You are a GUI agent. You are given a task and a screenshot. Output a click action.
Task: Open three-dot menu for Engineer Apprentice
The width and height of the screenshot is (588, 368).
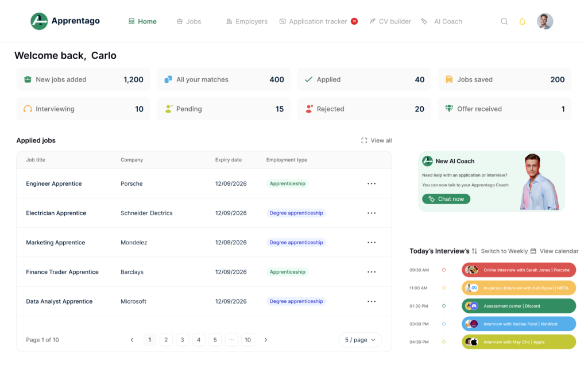372,183
